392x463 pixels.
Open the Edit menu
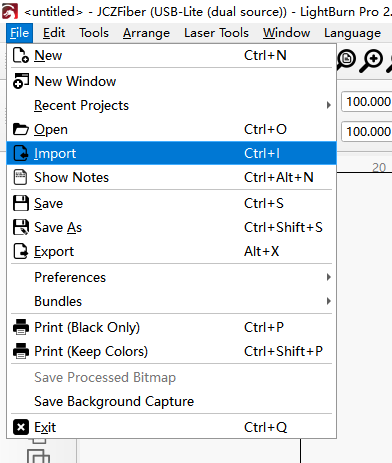[54, 33]
